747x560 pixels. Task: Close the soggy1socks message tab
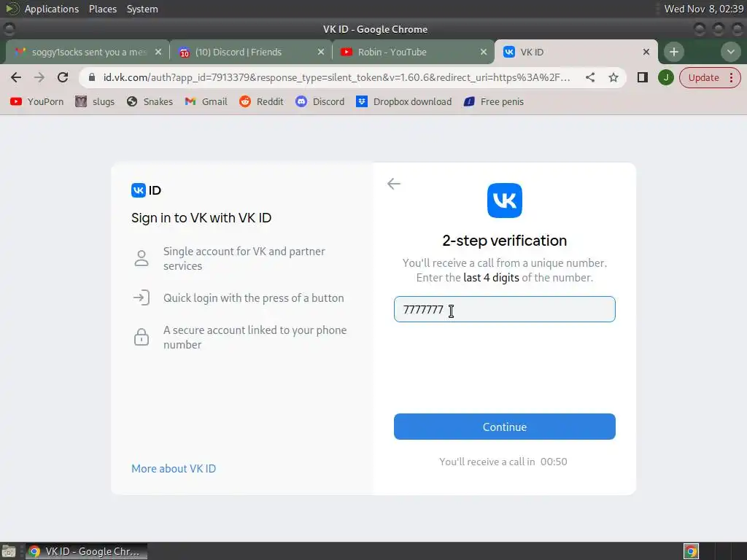point(158,52)
